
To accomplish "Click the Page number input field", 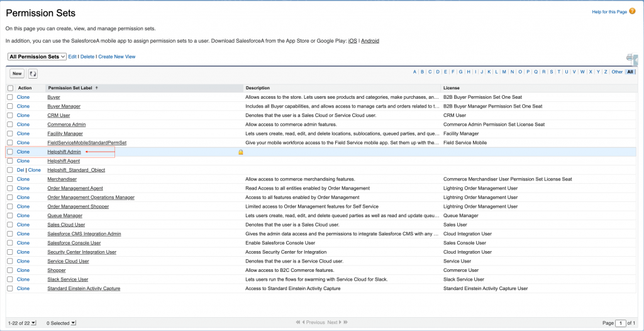I will (622, 323).
